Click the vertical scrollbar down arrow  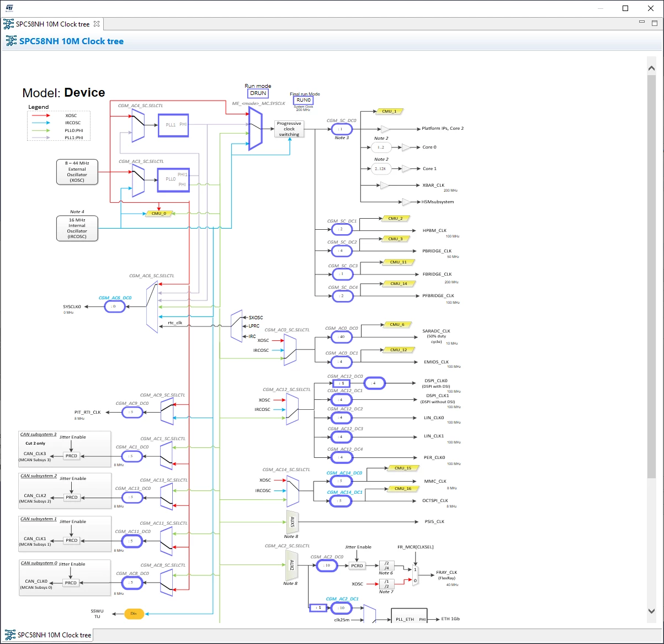pos(651,610)
